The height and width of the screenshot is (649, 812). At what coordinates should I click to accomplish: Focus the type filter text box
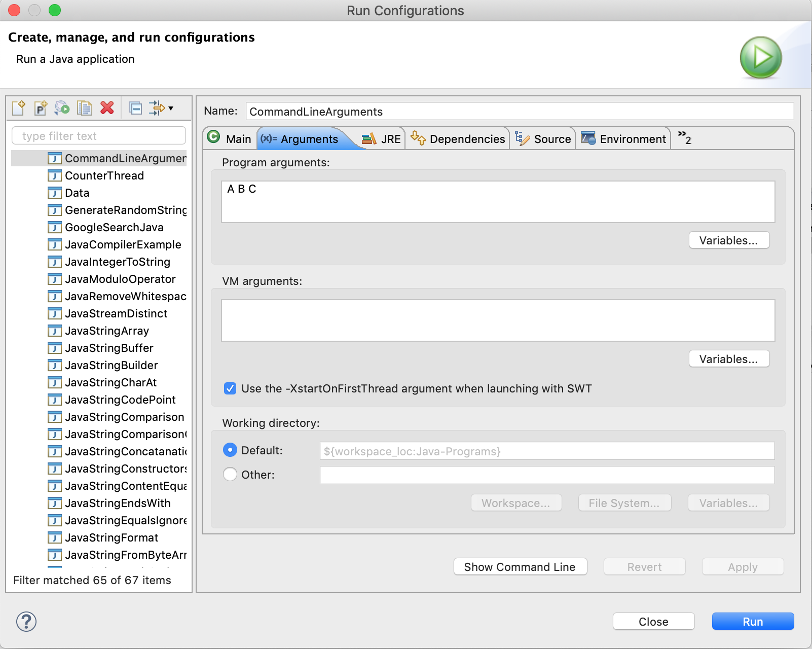[x=99, y=136]
